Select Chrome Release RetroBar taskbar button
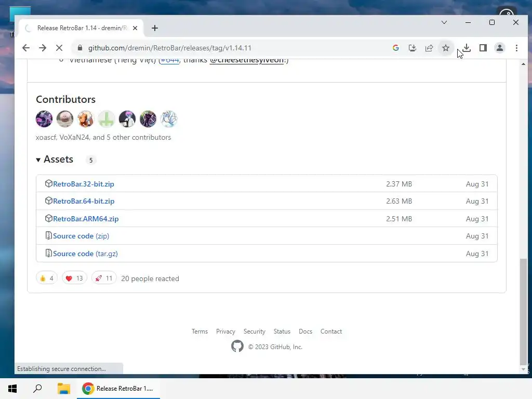The height and width of the screenshot is (399, 532). [118, 389]
